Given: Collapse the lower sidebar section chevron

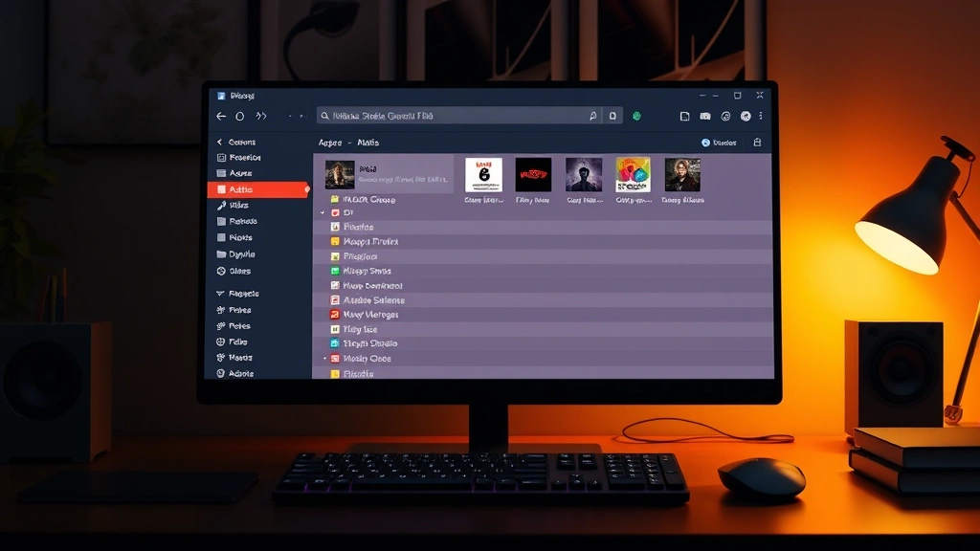Looking at the screenshot, I should 220,294.
